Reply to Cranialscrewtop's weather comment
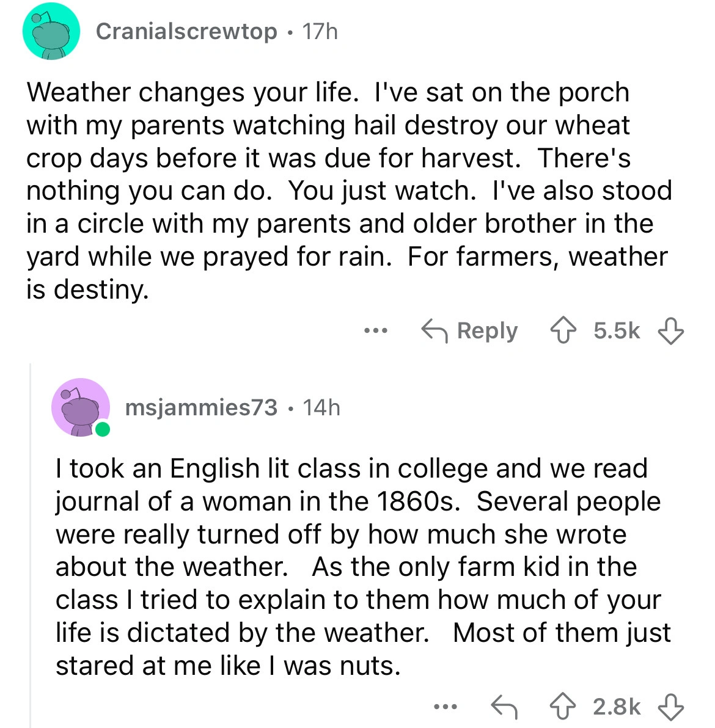The height and width of the screenshot is (728, 715). click(470, 331)
